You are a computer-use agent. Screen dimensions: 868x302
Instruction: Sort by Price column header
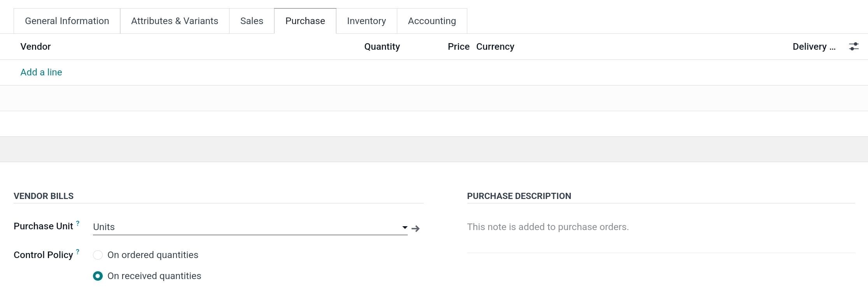(x=458, y=47)
